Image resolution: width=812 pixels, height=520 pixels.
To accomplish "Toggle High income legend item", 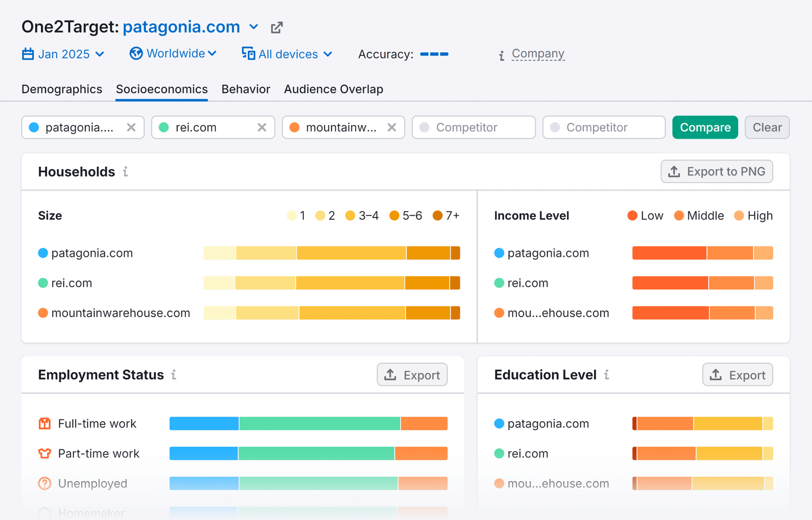I will 754,216.
